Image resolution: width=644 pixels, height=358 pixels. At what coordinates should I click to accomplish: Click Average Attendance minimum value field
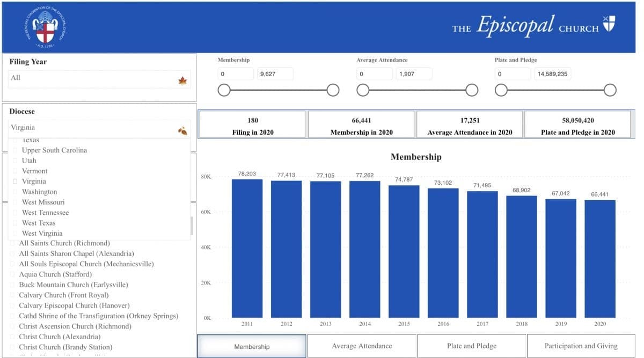[x=375, y=74]
